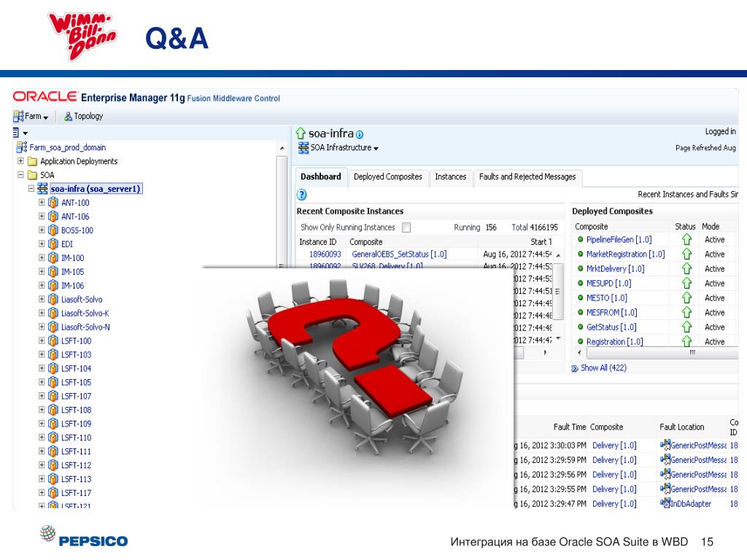Viewport: 747px width, 560px height.
Task: Click Show All (422) link
Action: pos(603,368)
